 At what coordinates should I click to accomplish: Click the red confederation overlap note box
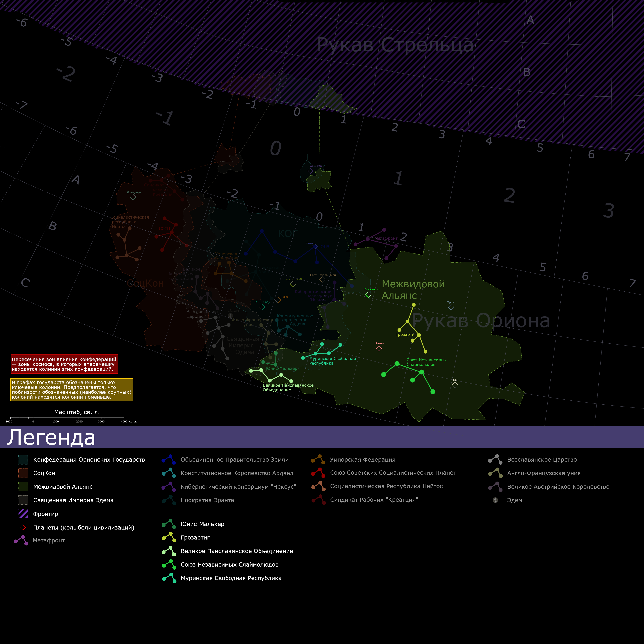click(x=64, y=364)
